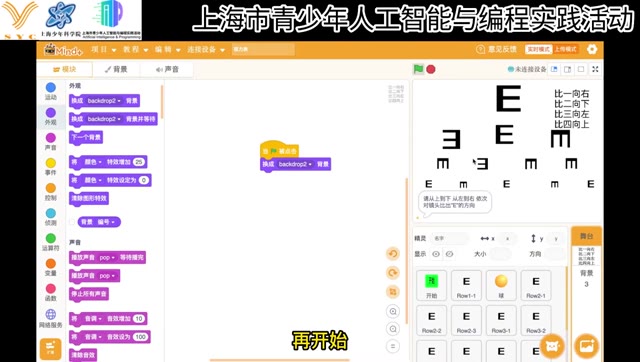Select the 舞台 stage panel
This screenshot has height=362, width=640.
click(587, 236)
